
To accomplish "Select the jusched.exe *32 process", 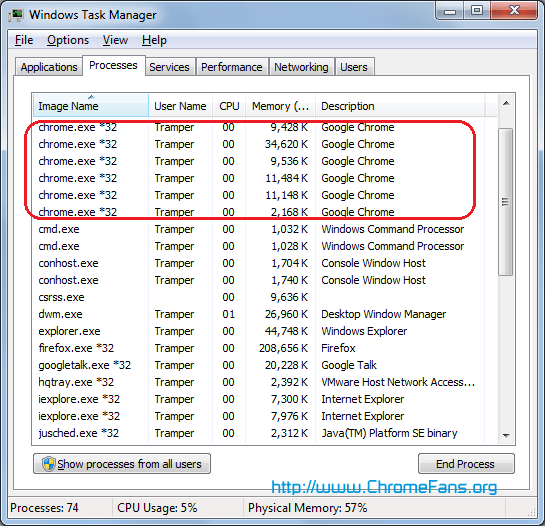I will [258, 433].
